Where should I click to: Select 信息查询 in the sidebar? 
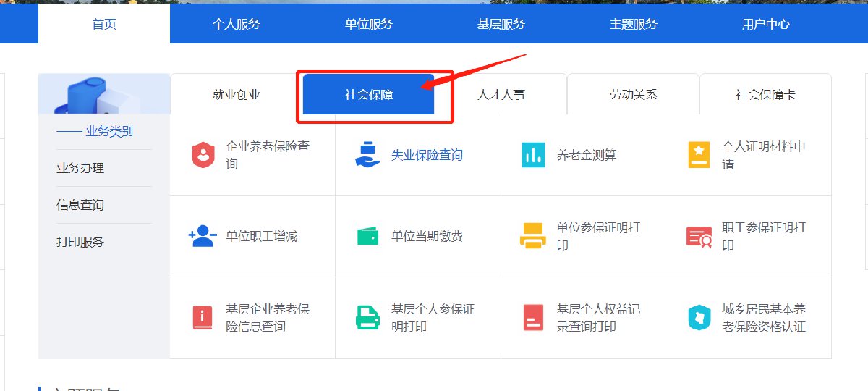click(x=80, y=205)
